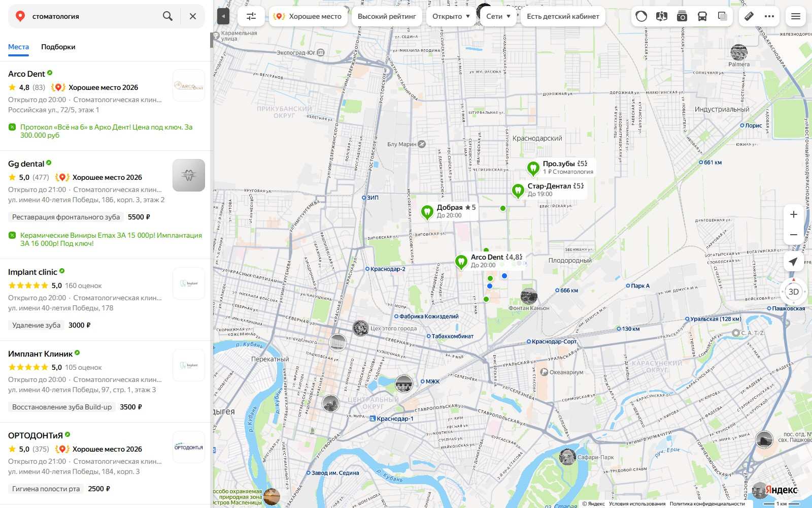This screenshot has height=508, width=812.
Task: Open the Arco Dent logo thumbnail
Action: coord(189,85)
